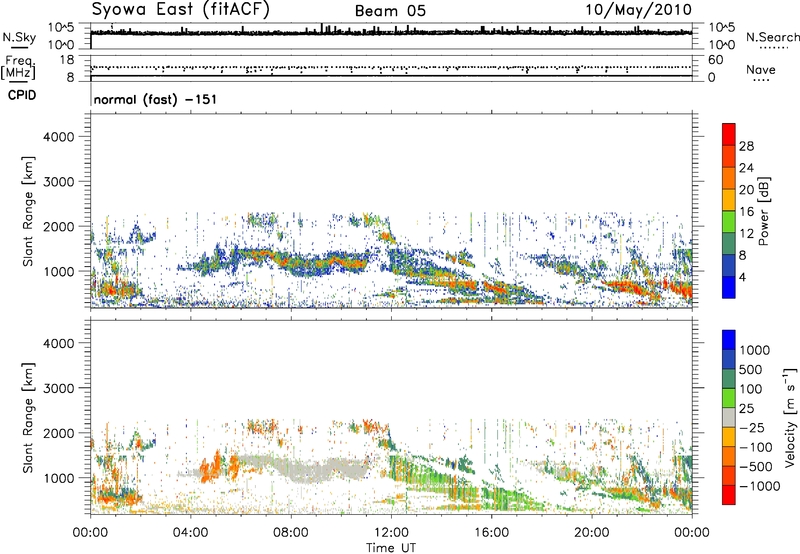Click the 12:00 time tick label
800x554 pixels.
pyautogui.click(x=391, y=533)
